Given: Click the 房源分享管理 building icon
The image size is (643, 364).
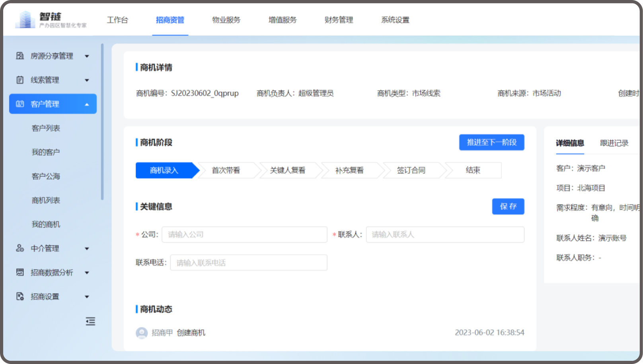Looking at the screenshot, I should (x=20, y=56).
